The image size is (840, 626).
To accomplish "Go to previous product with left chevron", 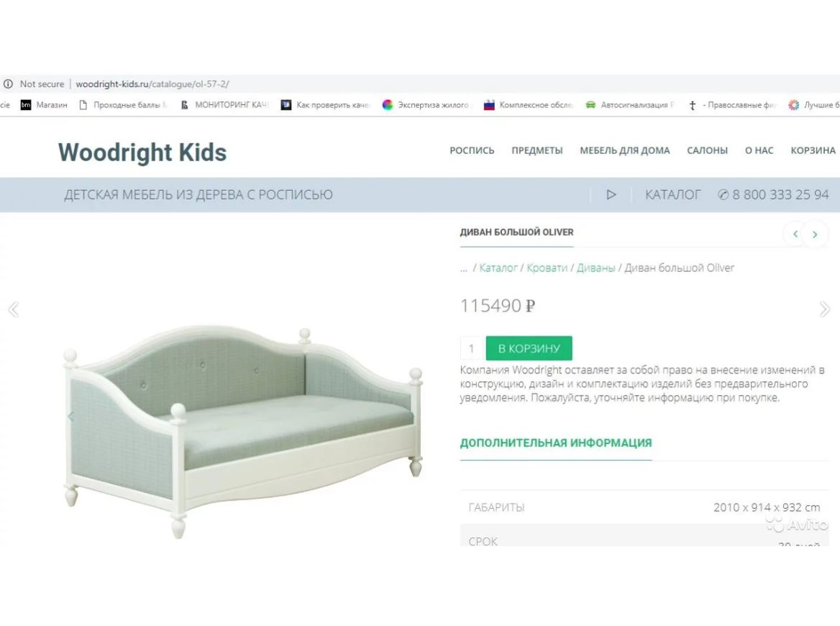I will pos(795,234).
